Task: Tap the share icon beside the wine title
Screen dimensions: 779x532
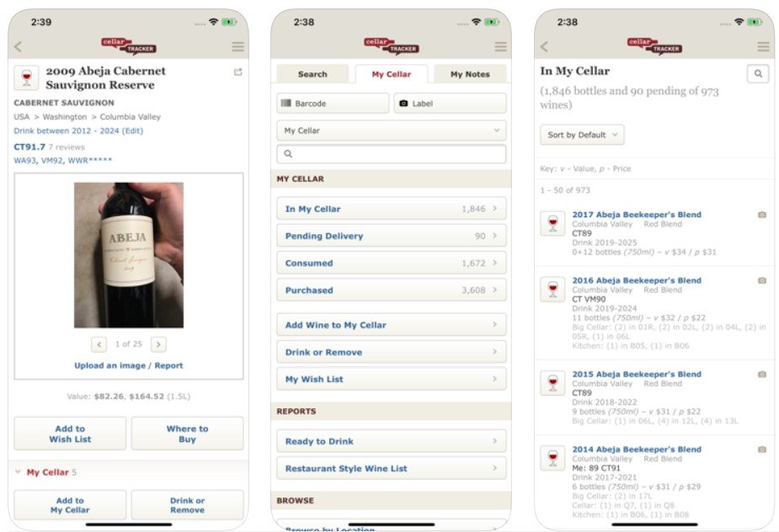Action: 238,72
